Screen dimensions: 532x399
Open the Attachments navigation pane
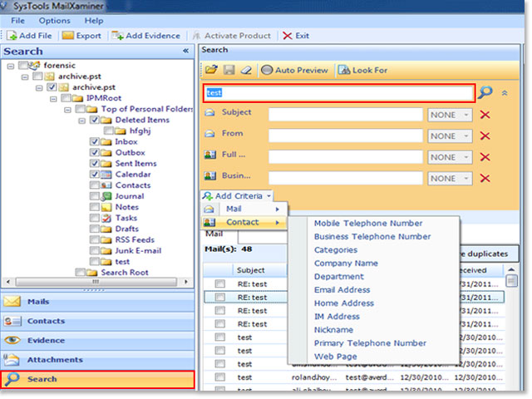click(x=55, y=360)
